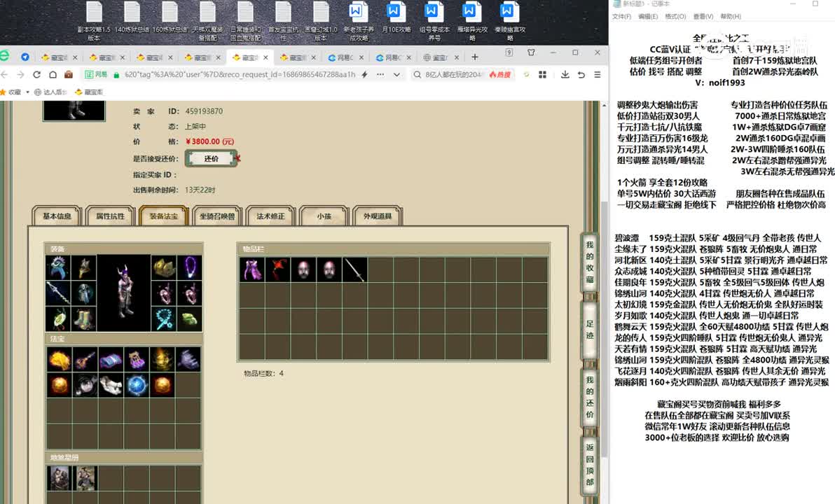Open the address bar three-dots more menu
Viewport: 835px width, 504px height.
[380, 74]
